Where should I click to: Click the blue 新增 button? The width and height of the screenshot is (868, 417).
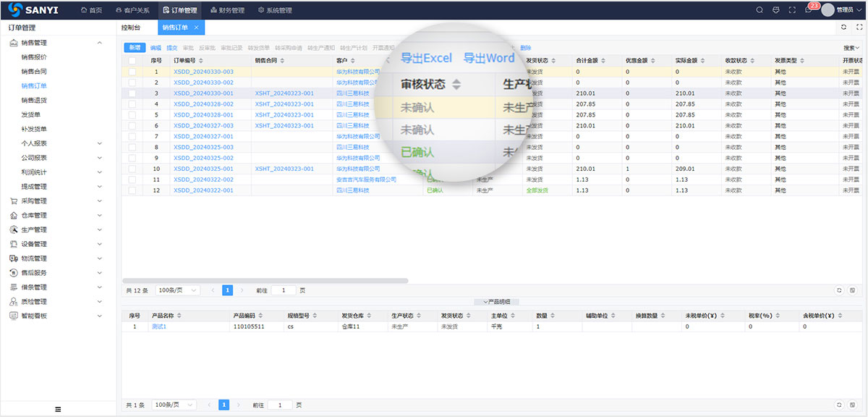point(135,48)
